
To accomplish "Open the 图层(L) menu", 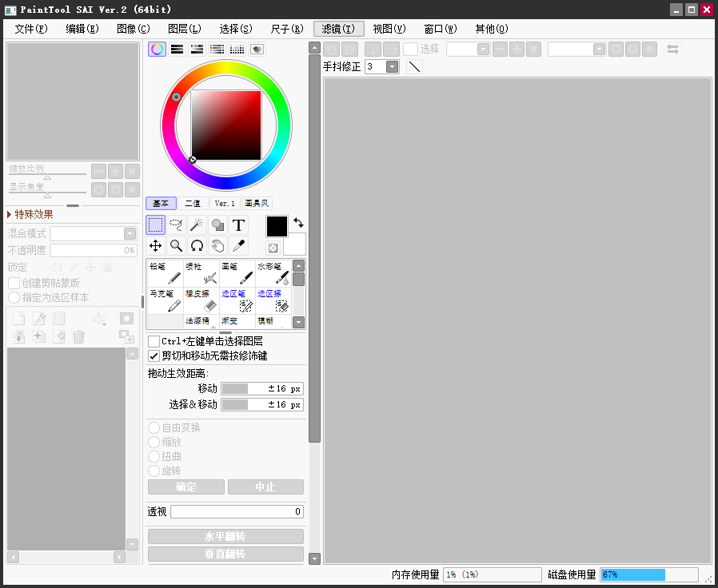I will [x=185, y=29].
